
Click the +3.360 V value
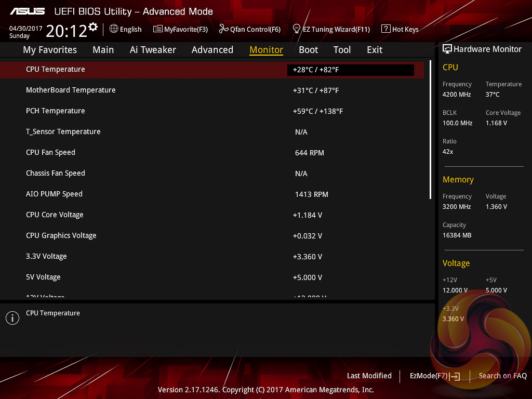(308, 257)
